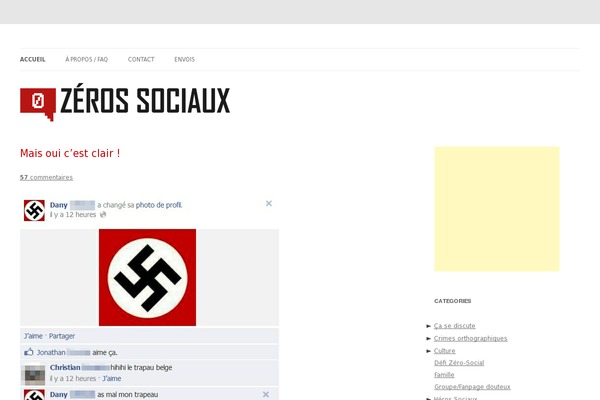Close the post with the top X icon
The image size is (600, 400).
click(269, 203)
